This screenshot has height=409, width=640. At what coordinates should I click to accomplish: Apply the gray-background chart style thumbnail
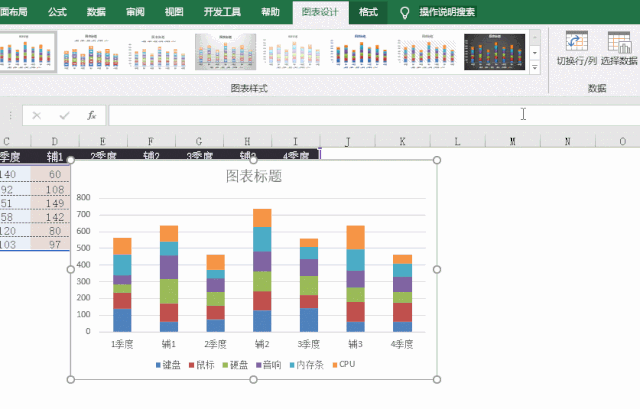(x=225, y=52)
